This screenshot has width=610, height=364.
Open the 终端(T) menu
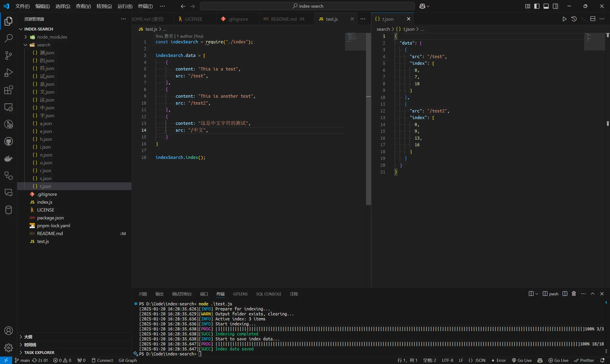point(145,6)
